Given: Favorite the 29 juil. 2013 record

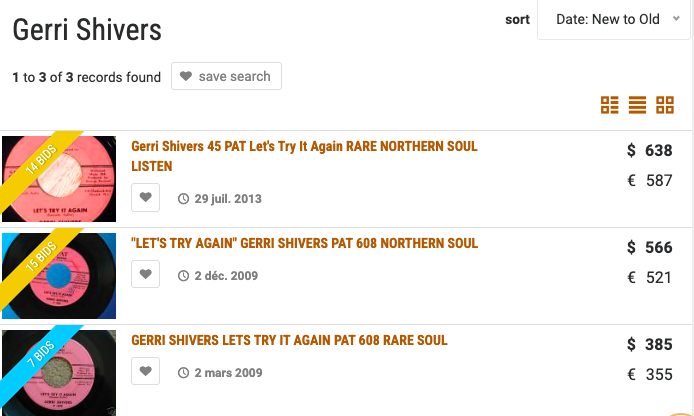Looking at the screenshot, I should [x=145, y=197].
